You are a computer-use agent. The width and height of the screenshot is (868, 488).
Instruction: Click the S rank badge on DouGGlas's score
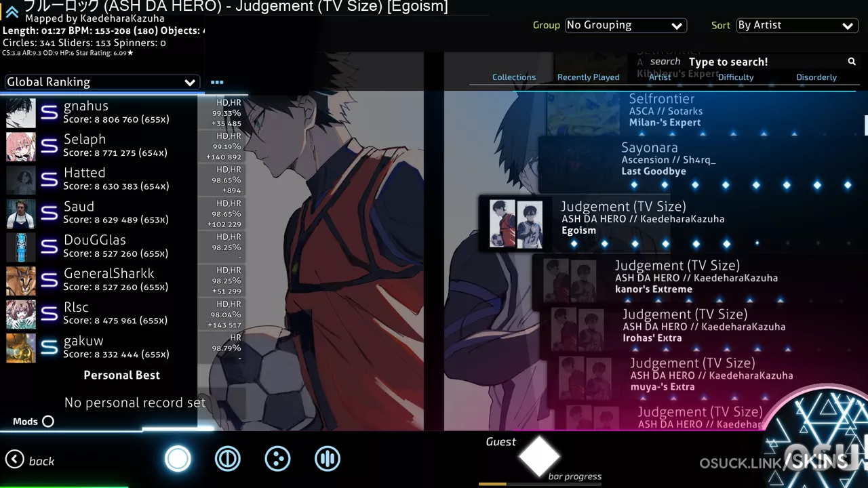pyautogui.click(x=49, y=247)
